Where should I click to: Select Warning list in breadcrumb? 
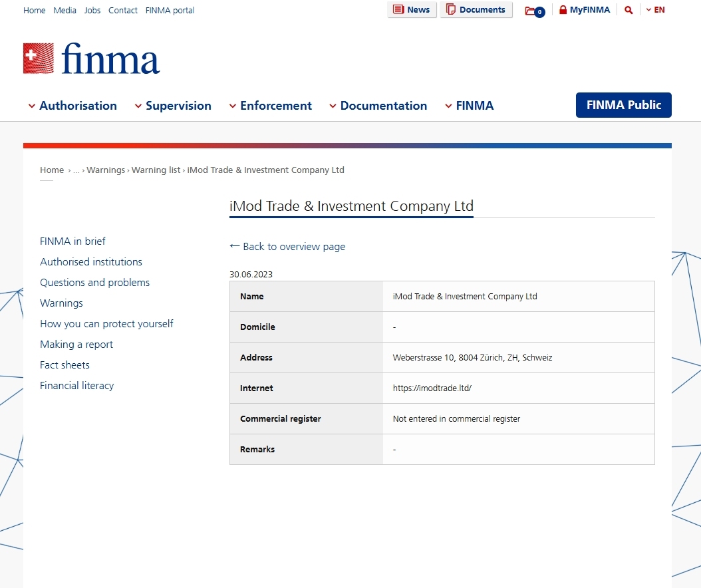pyautogui.click(x=156, y=170)
